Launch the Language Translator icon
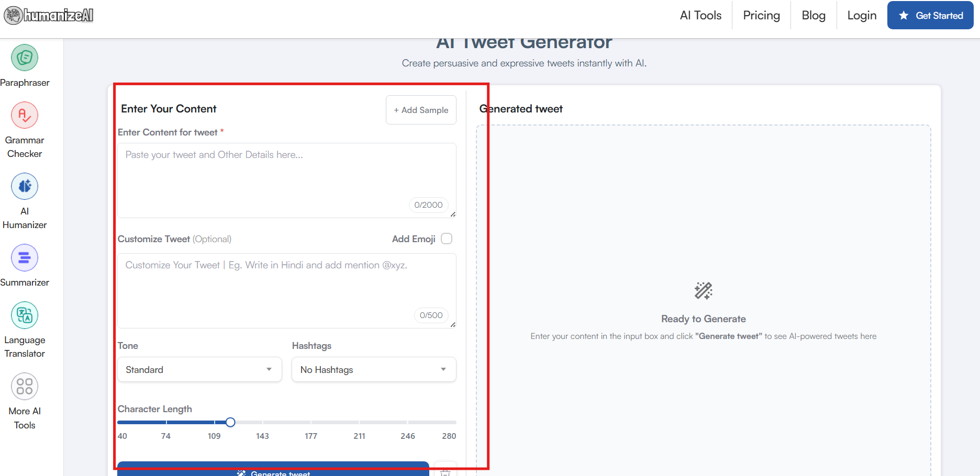Viewport: 980px width, 476px height. point(25,315)
